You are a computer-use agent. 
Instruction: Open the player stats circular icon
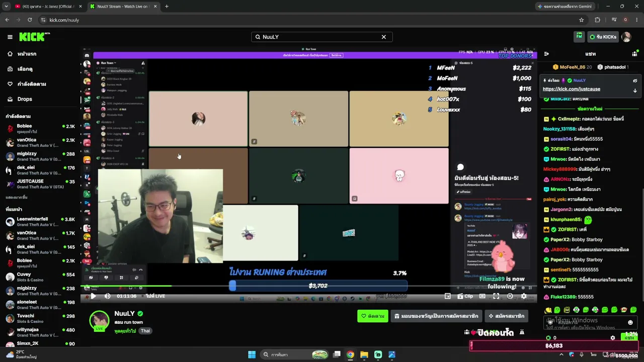click(x=510, y=296)
